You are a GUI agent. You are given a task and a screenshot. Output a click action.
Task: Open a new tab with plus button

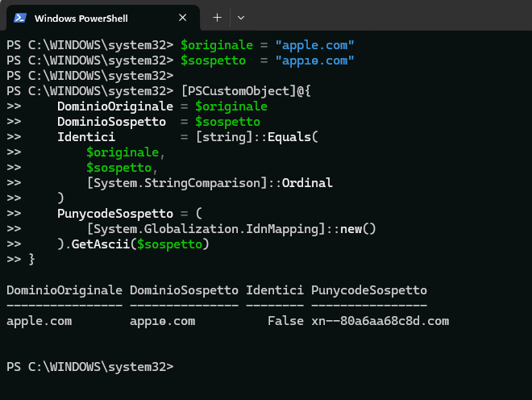[x=217, y=18]
